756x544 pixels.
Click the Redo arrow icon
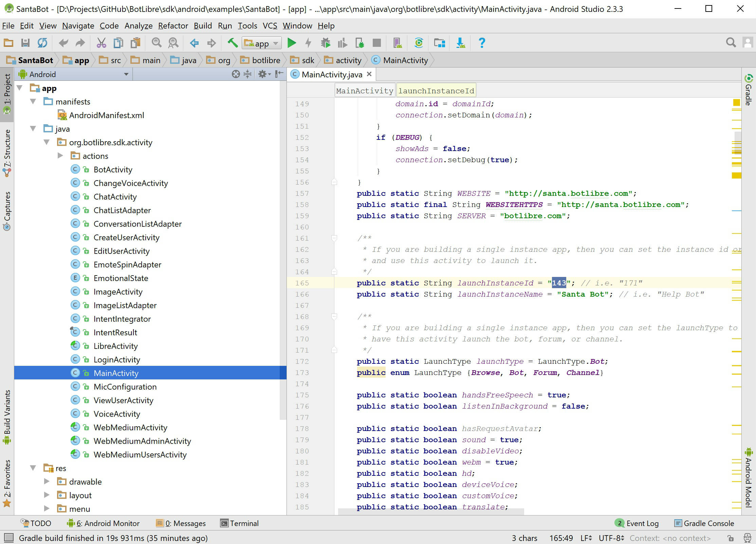[x=80, y=43]
